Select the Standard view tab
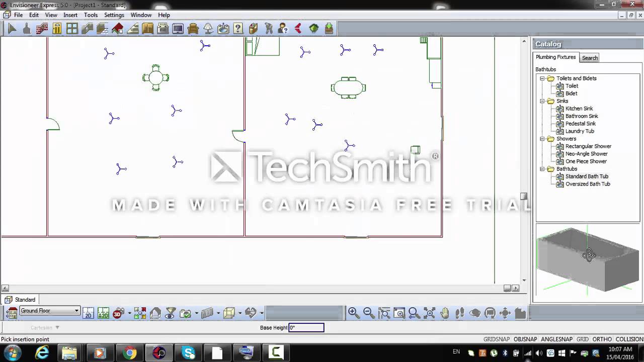 (x=20, y=300)
